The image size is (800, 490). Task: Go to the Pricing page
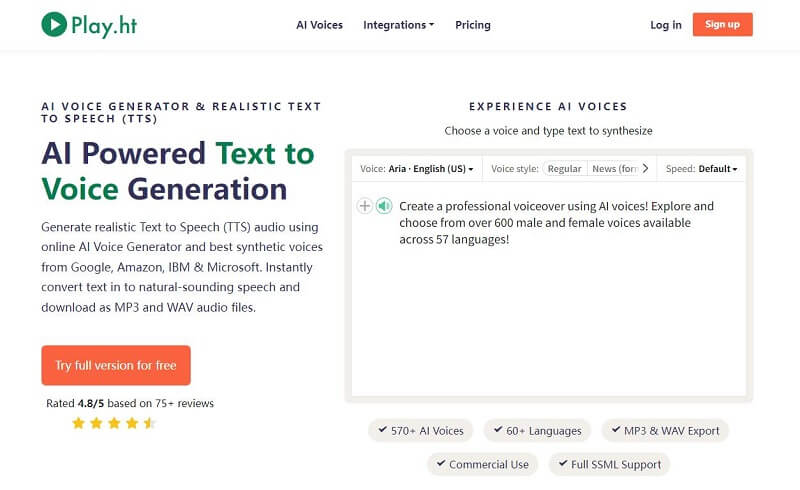(x=473, y=25)
